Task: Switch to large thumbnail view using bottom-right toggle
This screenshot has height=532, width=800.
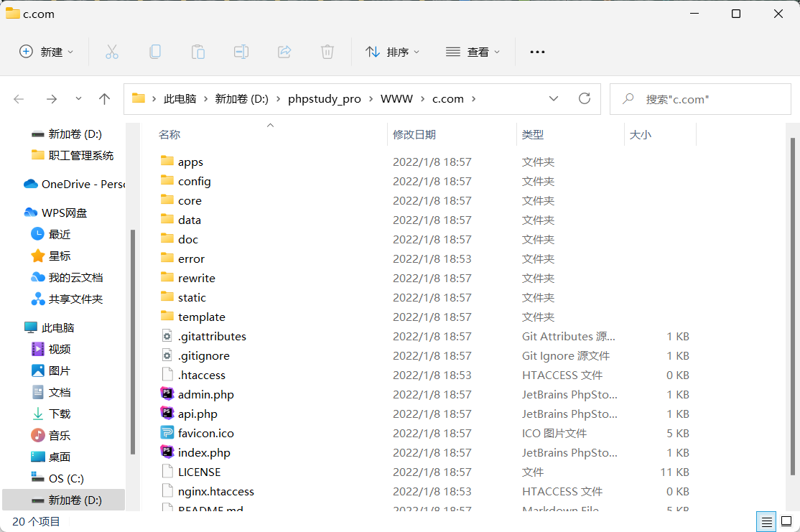Action: coord(786,522)
